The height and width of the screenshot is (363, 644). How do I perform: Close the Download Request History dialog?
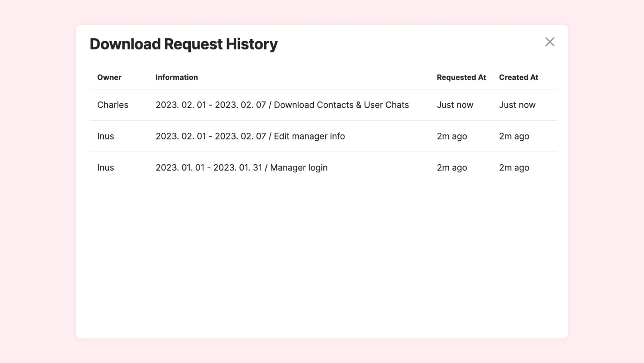549,42
